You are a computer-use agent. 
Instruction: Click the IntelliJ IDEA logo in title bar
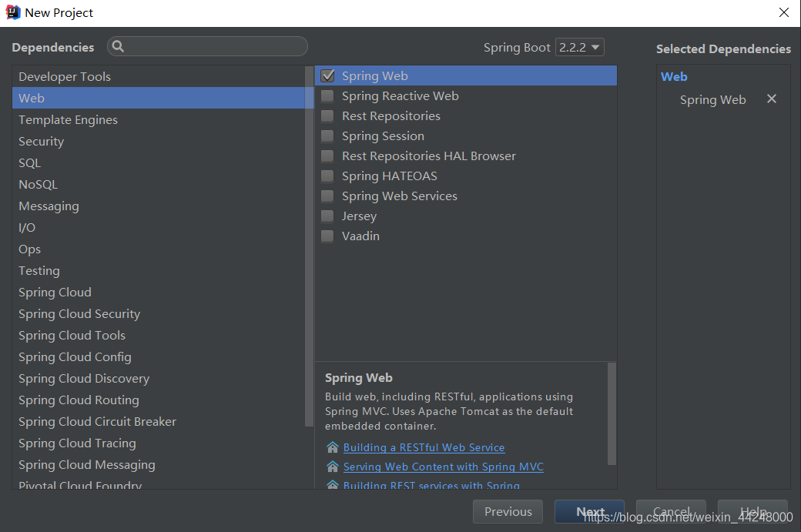coord(13,12)
